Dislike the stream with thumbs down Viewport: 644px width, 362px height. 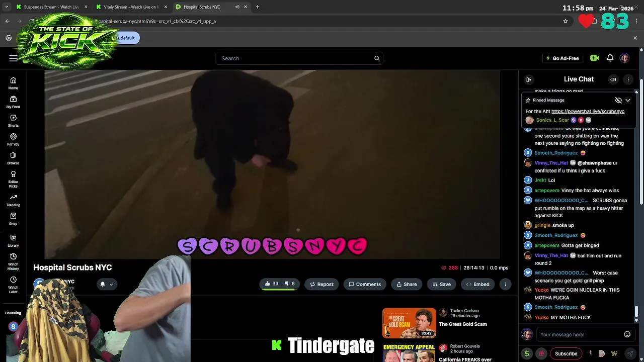click(x=290, y=284)
